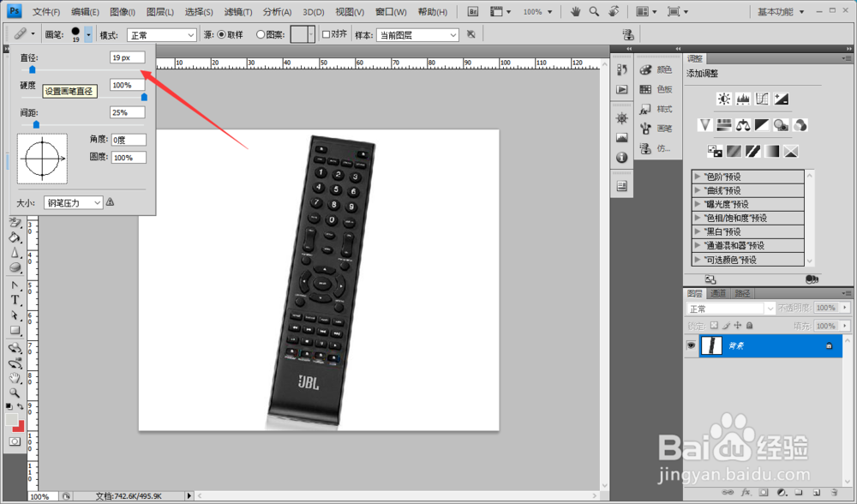Open the History panel icon

point(622,70)
